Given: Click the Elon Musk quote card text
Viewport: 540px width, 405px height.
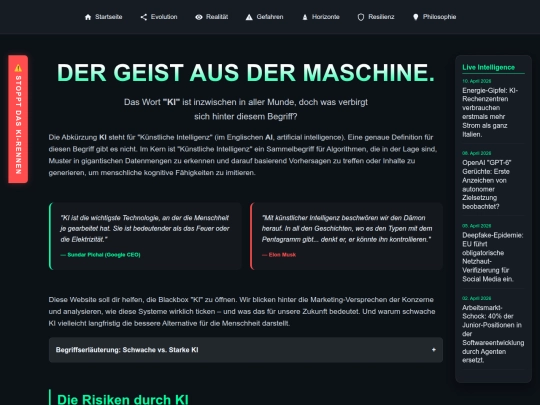Looking at the screenshot, I should (x=347, y=228).
